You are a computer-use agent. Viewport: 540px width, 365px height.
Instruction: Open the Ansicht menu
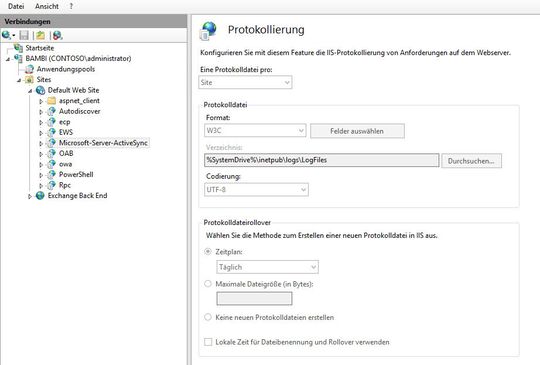click(46, 6)
